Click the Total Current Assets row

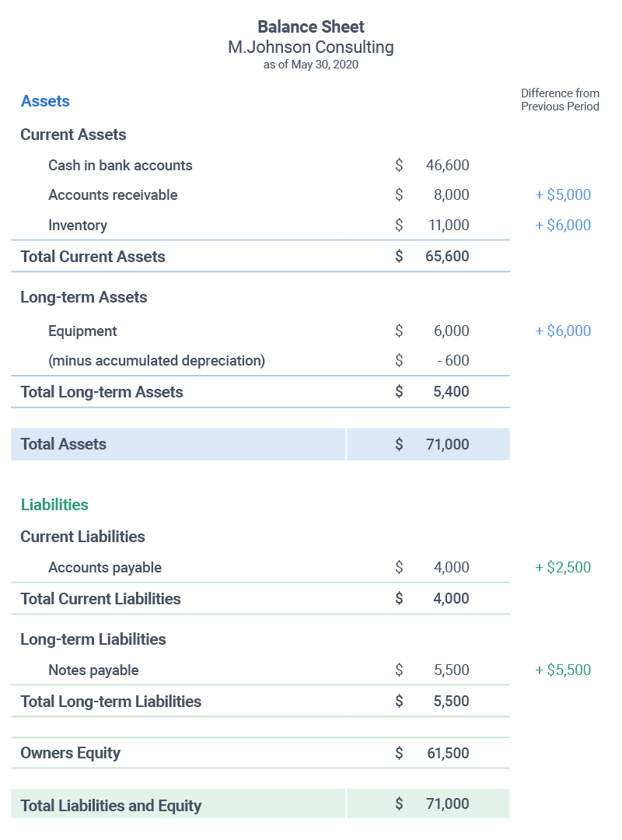93,257
